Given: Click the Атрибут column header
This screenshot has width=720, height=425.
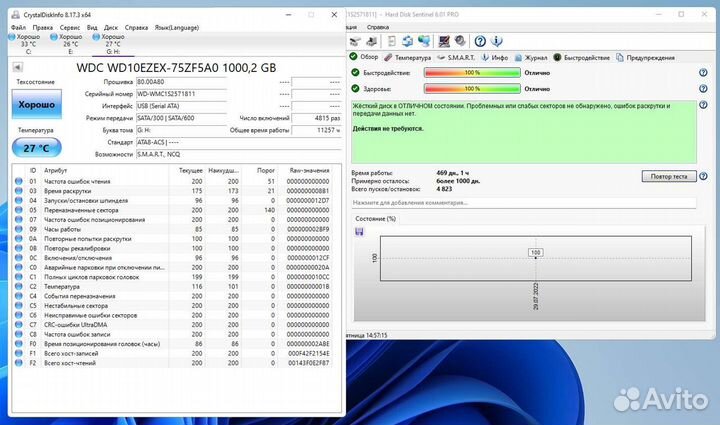Looking at the screenshot, I should pyautogui.click(x=56, y=170).
